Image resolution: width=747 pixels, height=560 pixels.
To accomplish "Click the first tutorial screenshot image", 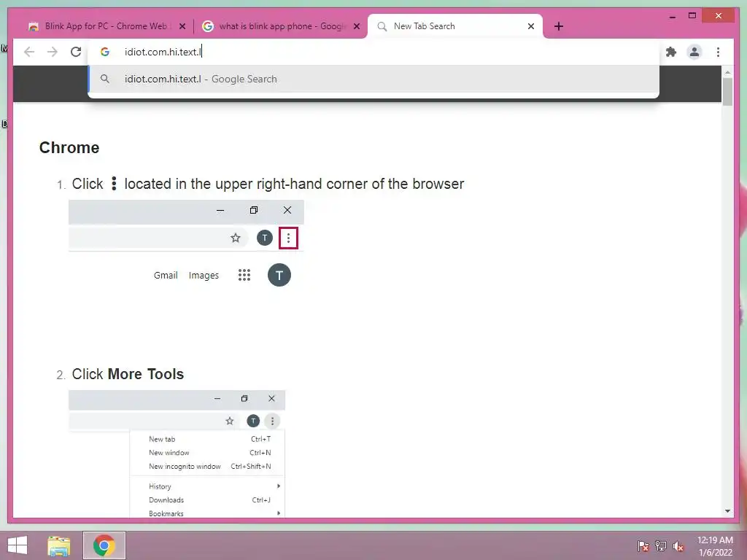I will tap(186, 246).
